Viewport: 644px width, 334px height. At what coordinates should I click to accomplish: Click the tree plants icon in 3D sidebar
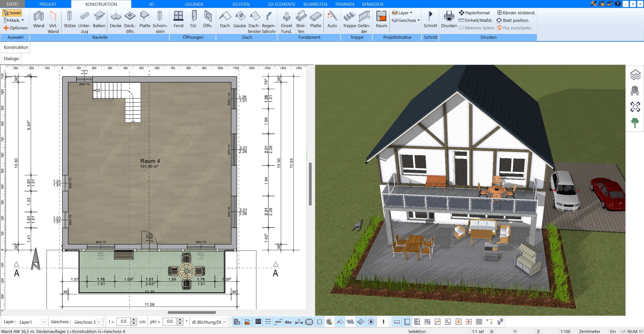tap(635, 123)
